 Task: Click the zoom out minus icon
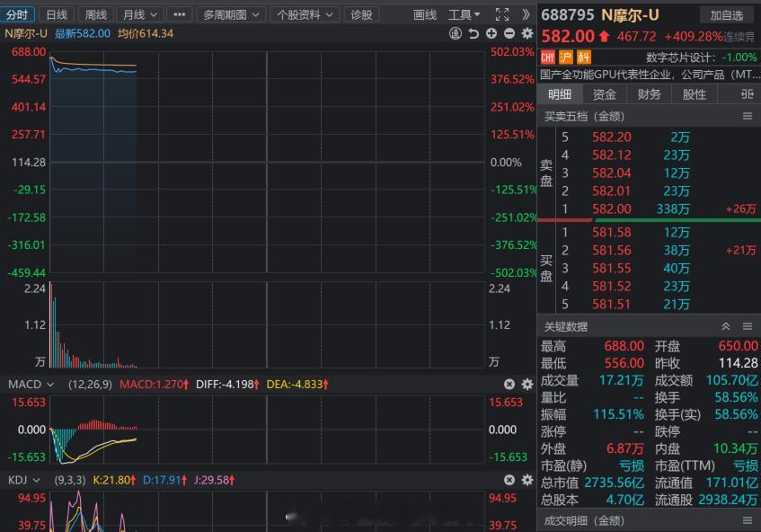509,33
